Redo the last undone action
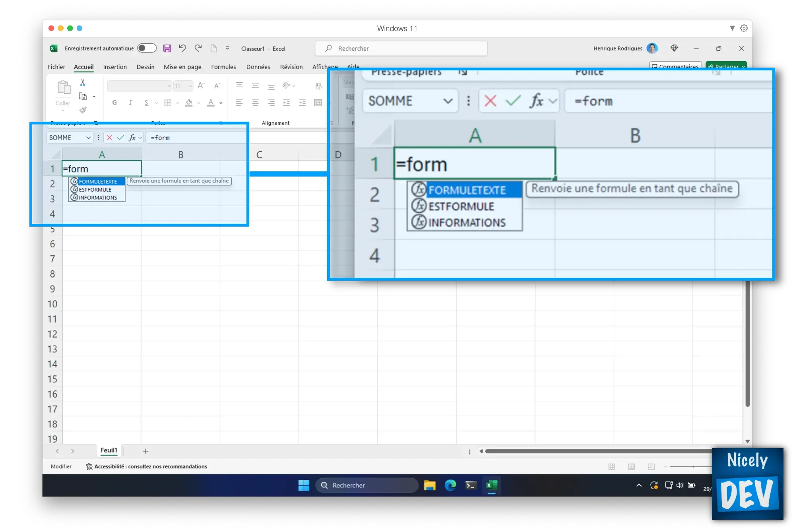 [x=198, y=49]
